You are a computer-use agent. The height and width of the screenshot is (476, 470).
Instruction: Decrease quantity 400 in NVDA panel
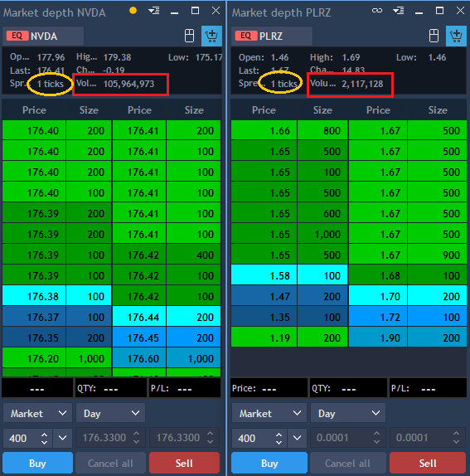click(44, 442)
